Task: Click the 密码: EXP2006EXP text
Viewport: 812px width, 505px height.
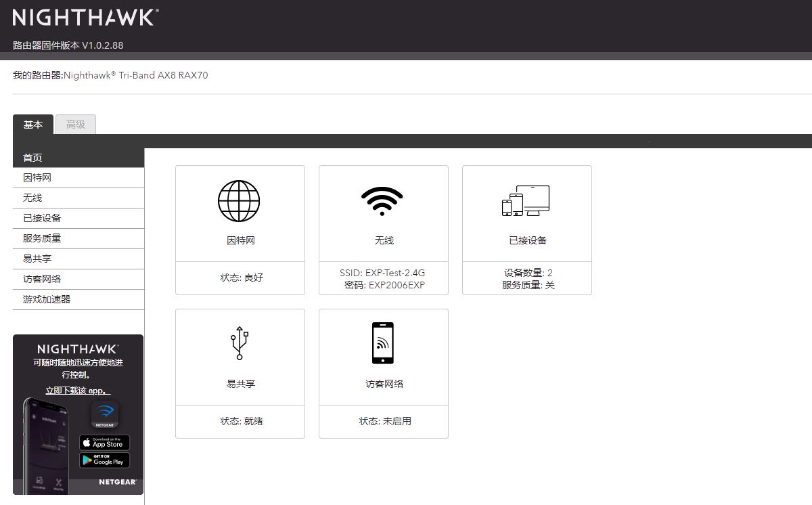Action: point(384,285)
